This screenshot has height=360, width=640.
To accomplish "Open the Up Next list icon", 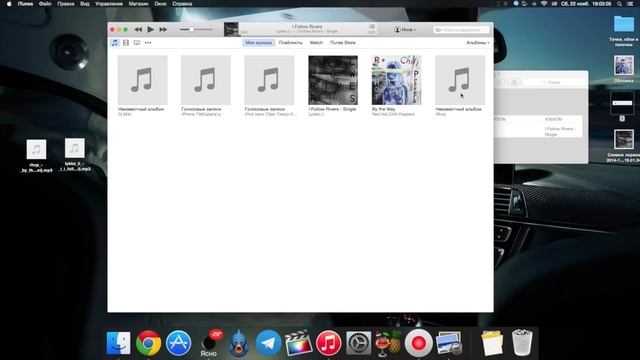I will click(371, 27).
